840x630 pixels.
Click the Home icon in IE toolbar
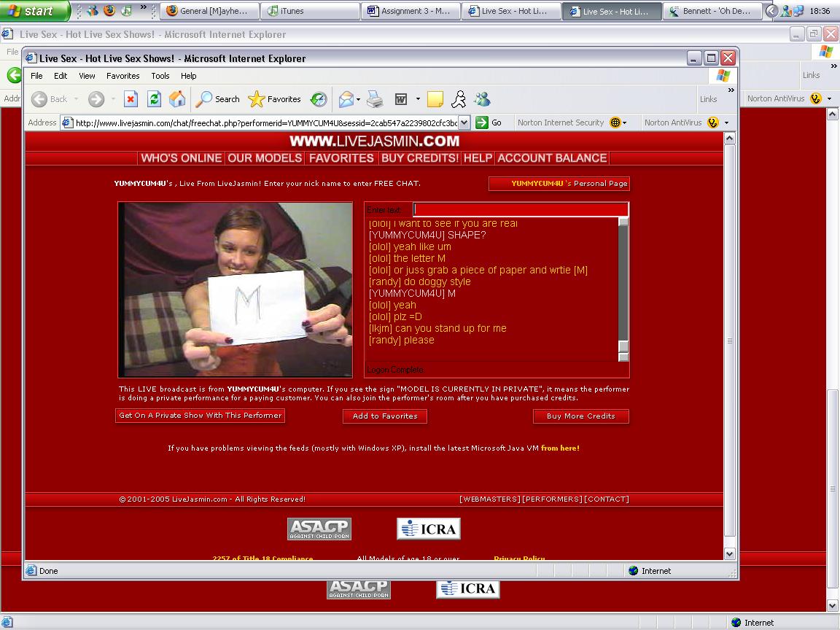pos(177,99)
